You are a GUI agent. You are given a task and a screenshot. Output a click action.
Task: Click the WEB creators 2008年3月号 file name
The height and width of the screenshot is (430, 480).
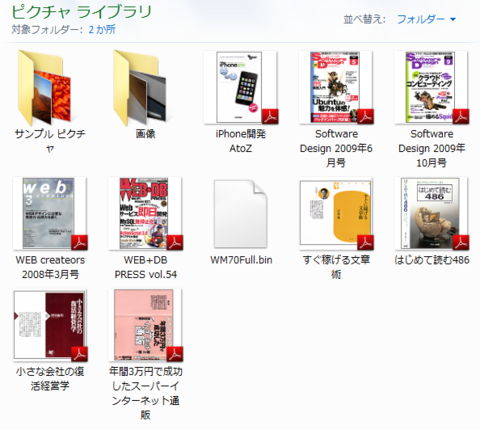coord(50,267)
